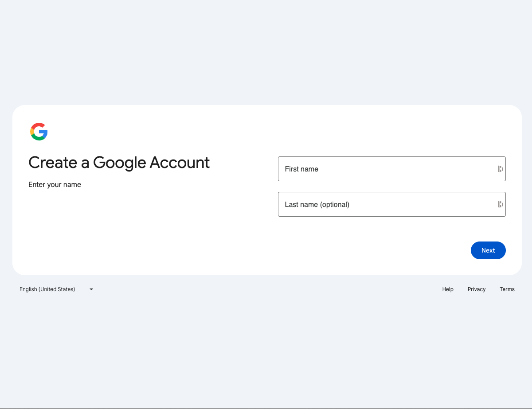This screenshot has height=409, width=532.
Task: Open the Help link in footer
Action: (448, 289)
